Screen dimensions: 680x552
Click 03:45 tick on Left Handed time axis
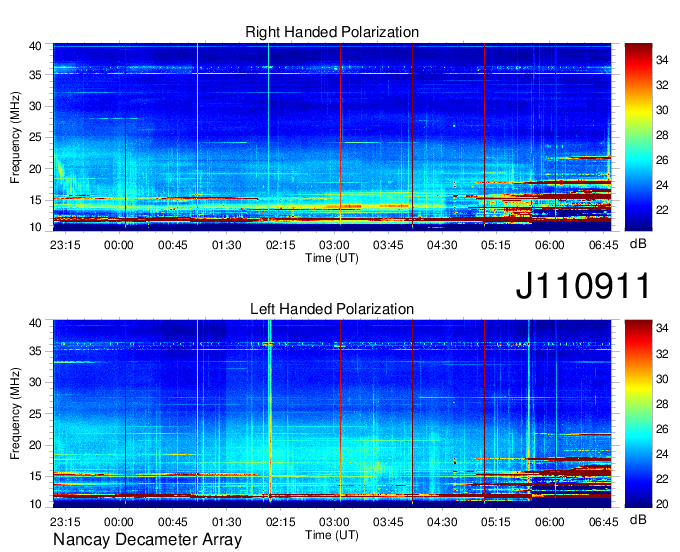coord(388,522)
